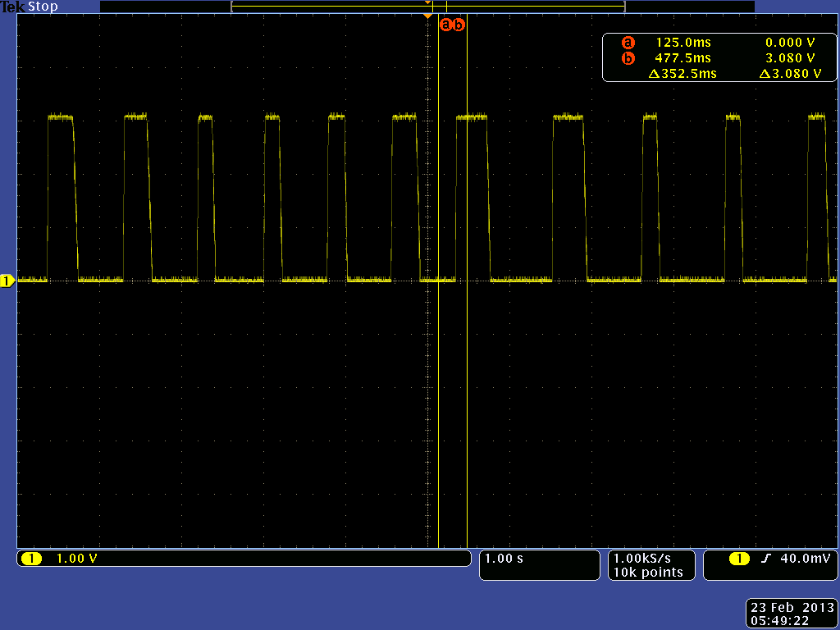Click the orange trigger position marker at top
This screenshot has width=840, height=630.
(427, 16)
